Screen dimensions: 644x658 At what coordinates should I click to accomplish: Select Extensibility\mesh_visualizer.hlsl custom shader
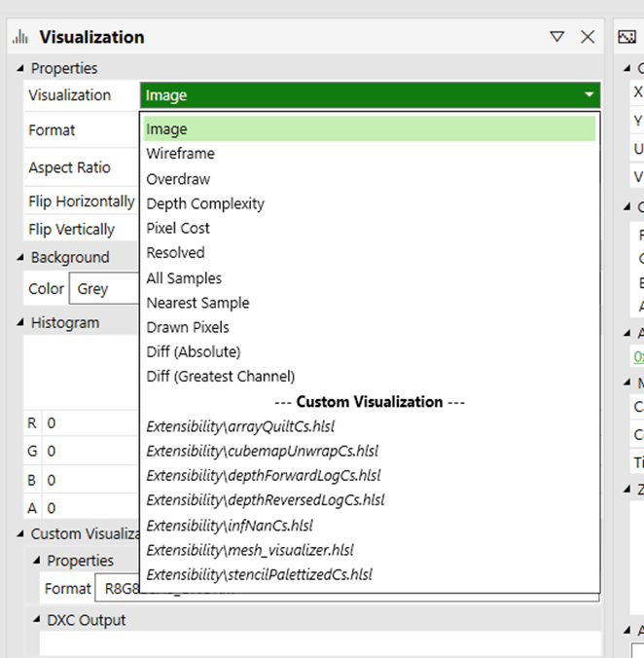[x=370, y=550]
